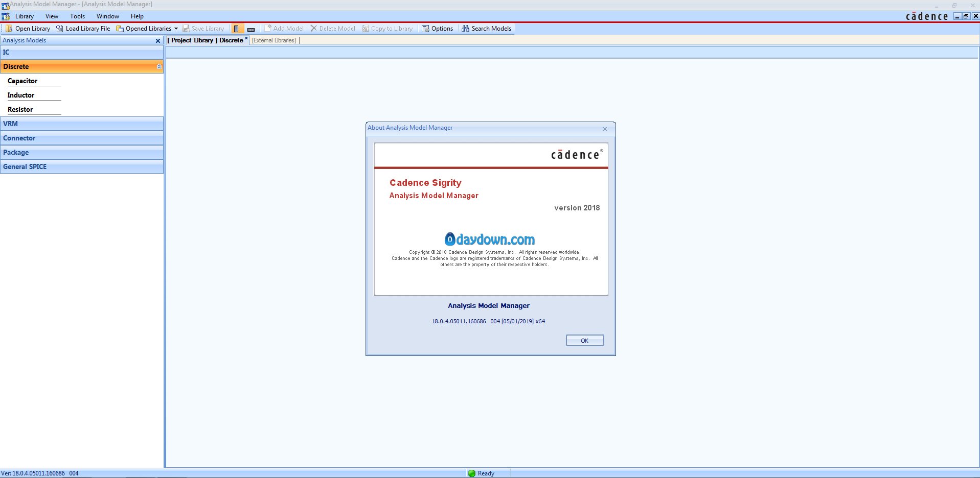
Task: Select the vertical list view icon
Action: [236, 29]
